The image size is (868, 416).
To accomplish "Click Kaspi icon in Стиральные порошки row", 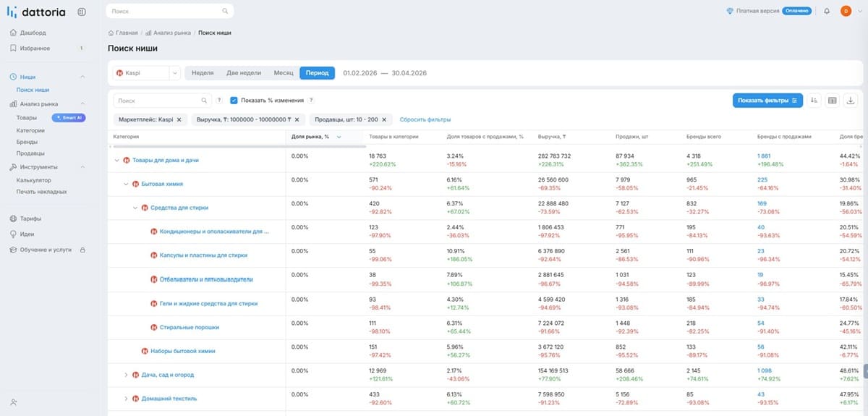I will click(x=154, y=327).
